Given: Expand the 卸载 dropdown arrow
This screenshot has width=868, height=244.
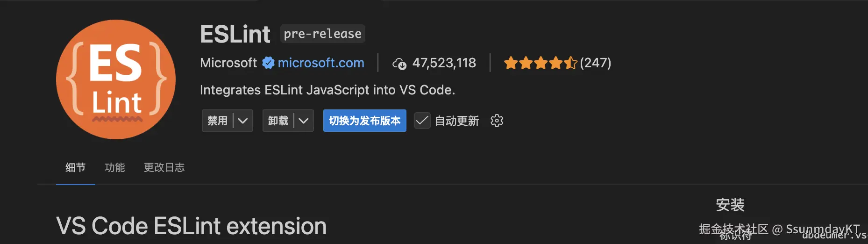Looking at the screenshot, I should (304, 121).
